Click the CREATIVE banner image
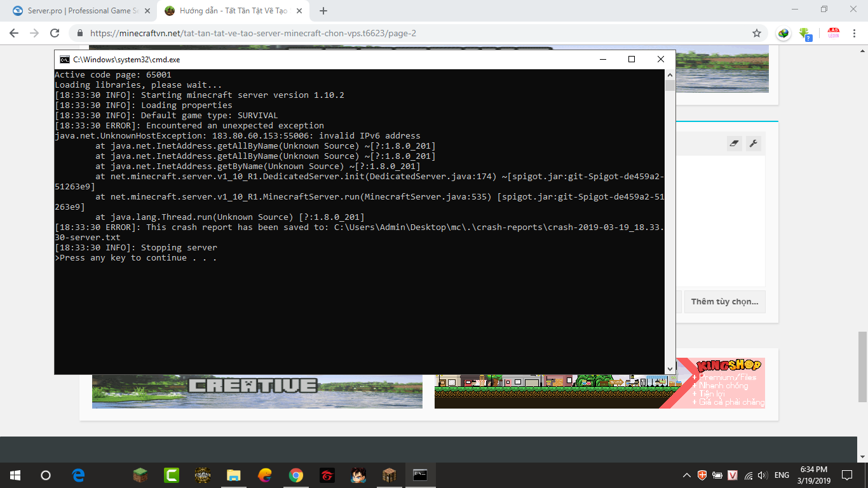This screenshot has height=488, width=868. [257, 391]
